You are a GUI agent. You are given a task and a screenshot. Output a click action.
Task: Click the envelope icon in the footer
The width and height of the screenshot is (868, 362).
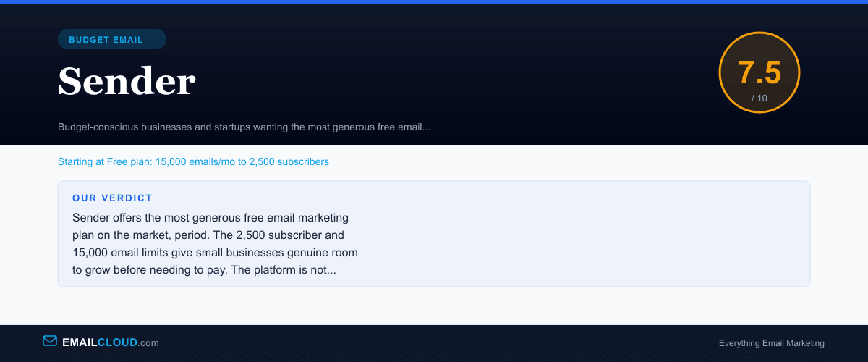point(50,341)
